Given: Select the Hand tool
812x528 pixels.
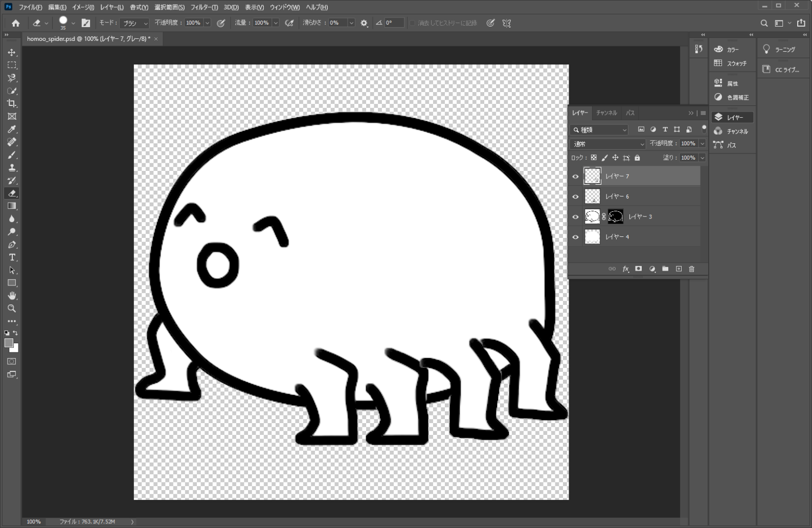Looking at the screenshot, I should (x=12, y=296).
